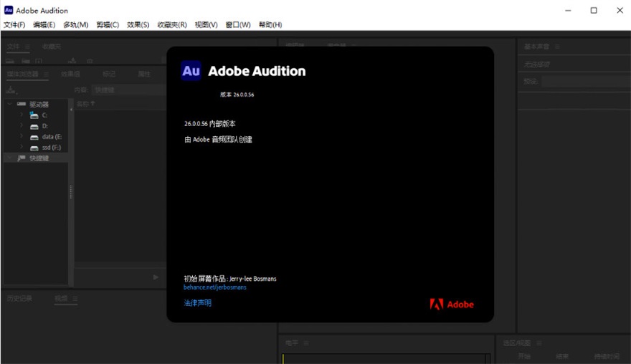Click the download shortcut icon in Media Browser
The width and height of the screenshot is (631, 364).
(11, 90)
